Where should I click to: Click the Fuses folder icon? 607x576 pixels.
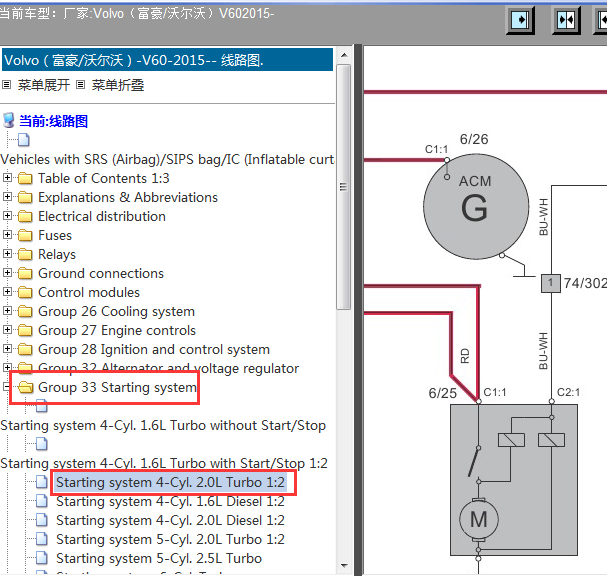click(25, 235)
